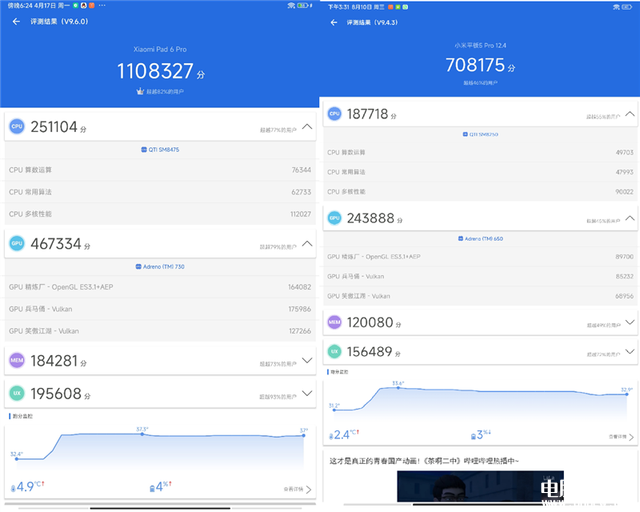
Task: Collapse the GPU 467334 section chevron
Action: (307, 244)
